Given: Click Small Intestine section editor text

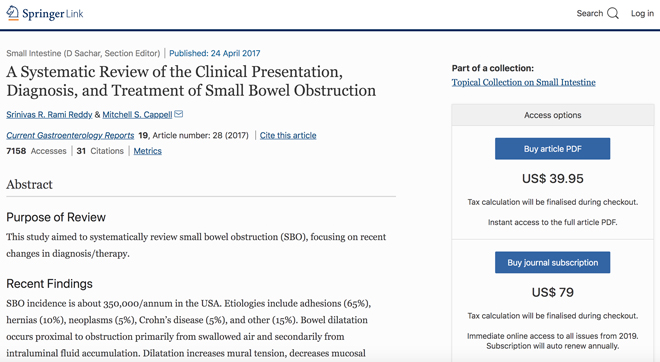Looking at the screenshot, I should coord(83,53).
